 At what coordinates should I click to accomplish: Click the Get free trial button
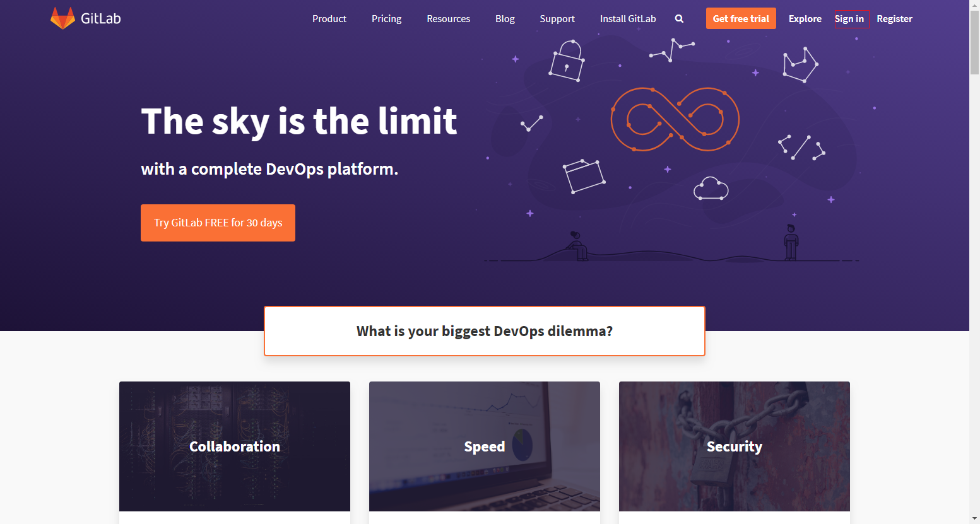pos(741,18)
